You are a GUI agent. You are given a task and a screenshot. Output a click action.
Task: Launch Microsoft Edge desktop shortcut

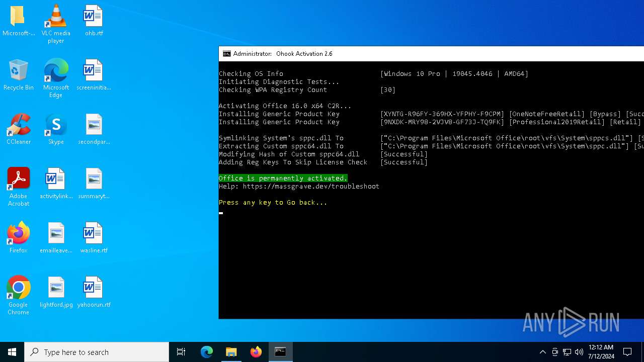coord(56,78)
